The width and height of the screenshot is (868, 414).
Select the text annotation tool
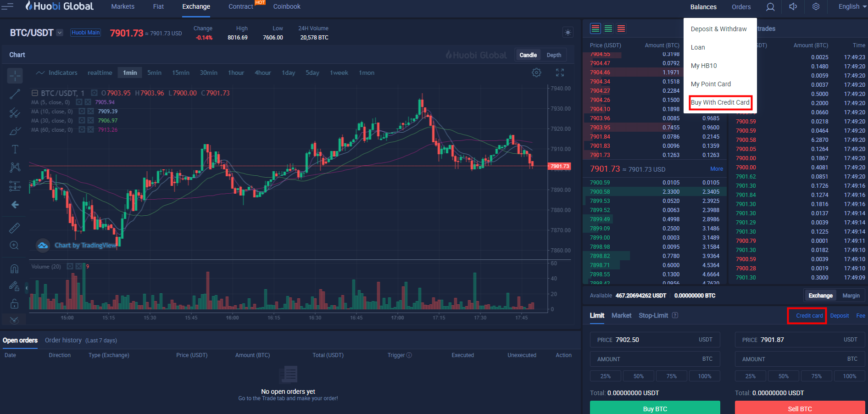point(15,149)
